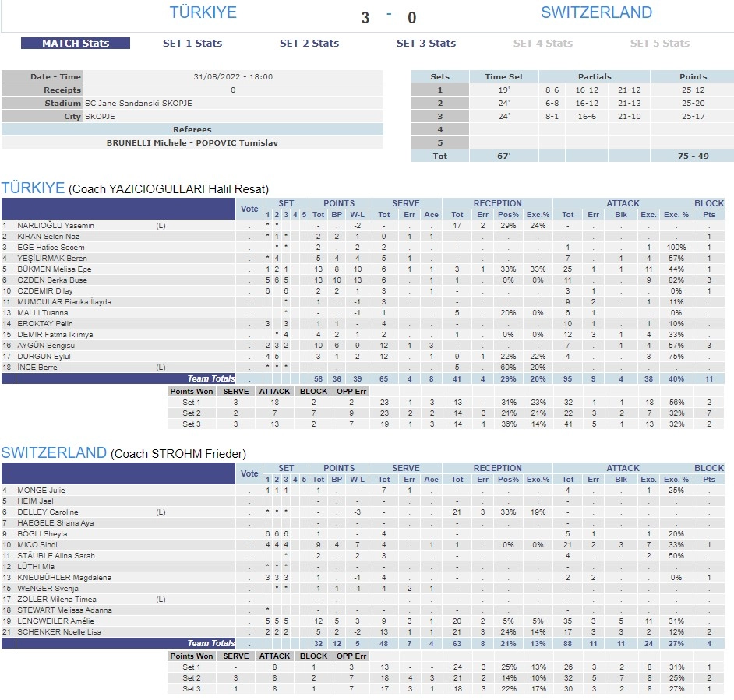
Task: Switch to SET 2 Stats tab
Action: click(309, 43)
